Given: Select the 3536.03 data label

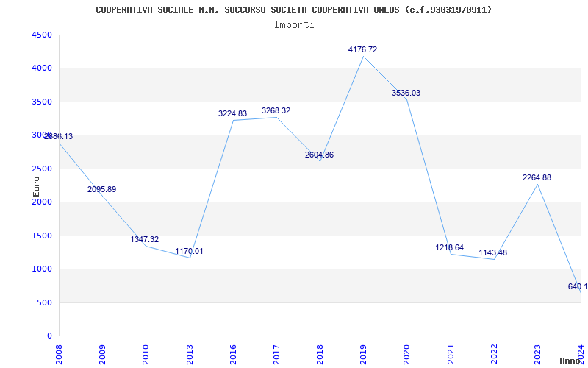Looking at the screenshot, I should tap(406, 93).
